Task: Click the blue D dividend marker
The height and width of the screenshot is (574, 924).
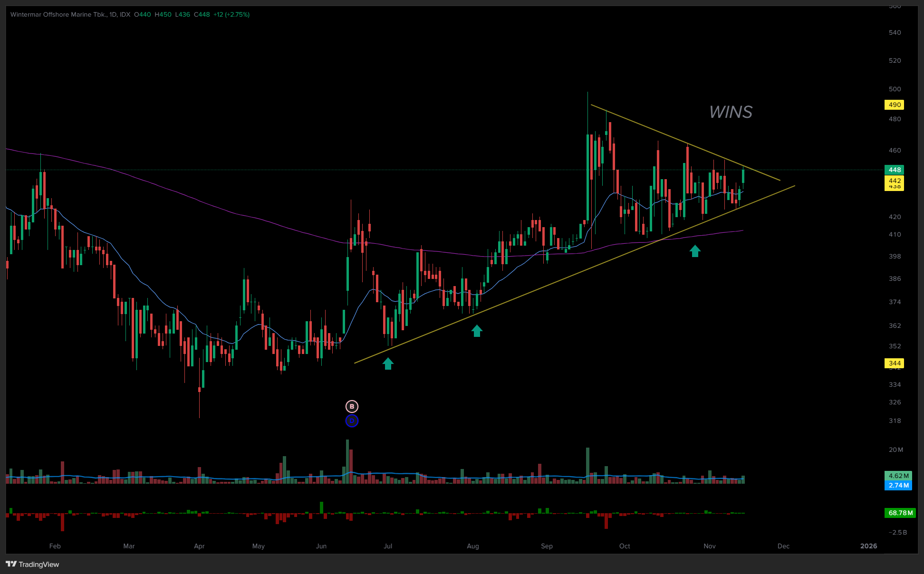Action: point(352,421)
